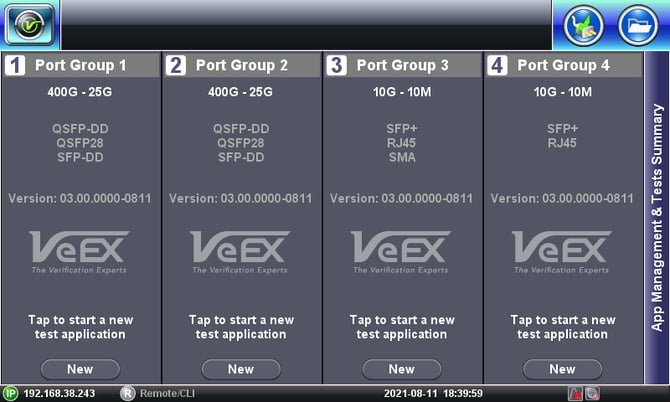
Task: Click the Version text in Port Group 4
Action: click(x=562, y=199)
